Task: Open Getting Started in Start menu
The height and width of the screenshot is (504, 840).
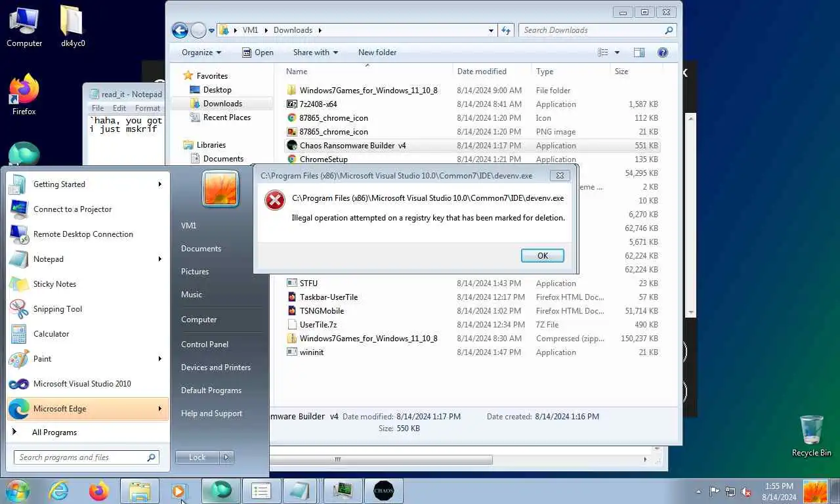Action: (88, 184)
